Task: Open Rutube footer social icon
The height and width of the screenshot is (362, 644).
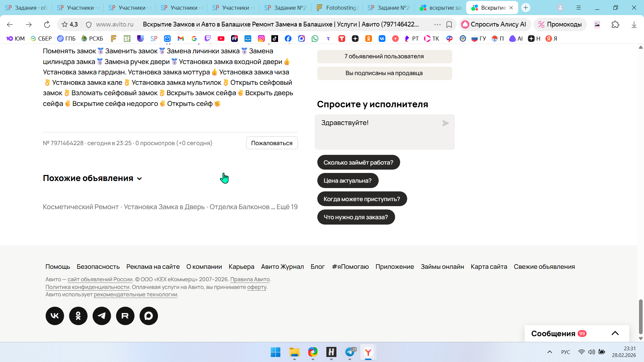Action: coord(125,316)
